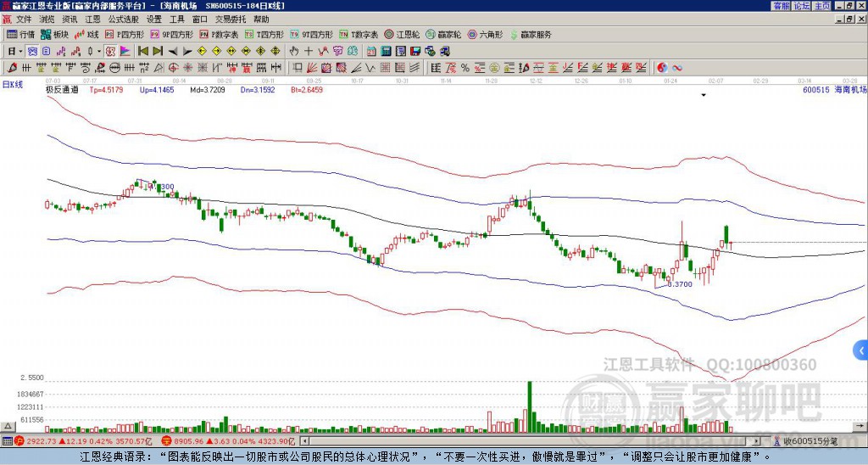Click the volume pane up-triangle button

[8, 426]
